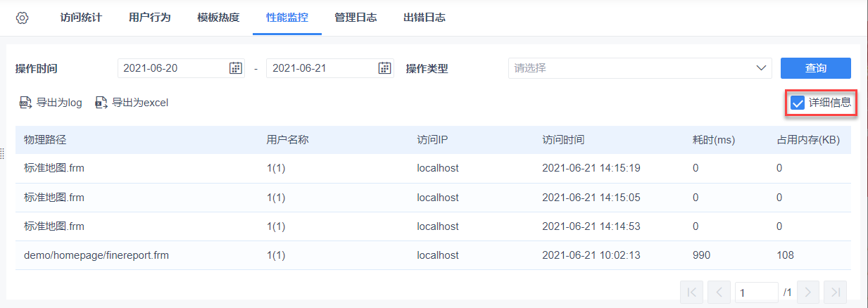Screen dimensions: 868x308
Task: Switch to the 访问统计 tab
Action: [81, 18]
